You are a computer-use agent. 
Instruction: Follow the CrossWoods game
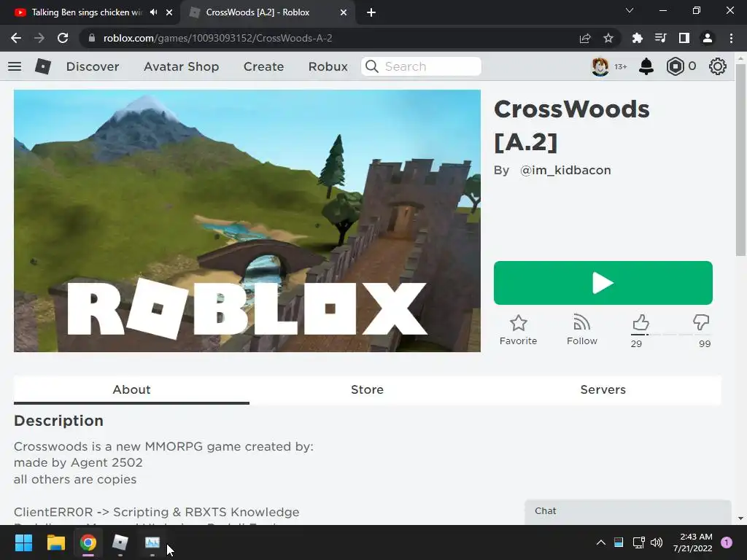click(x=581, y=330)
